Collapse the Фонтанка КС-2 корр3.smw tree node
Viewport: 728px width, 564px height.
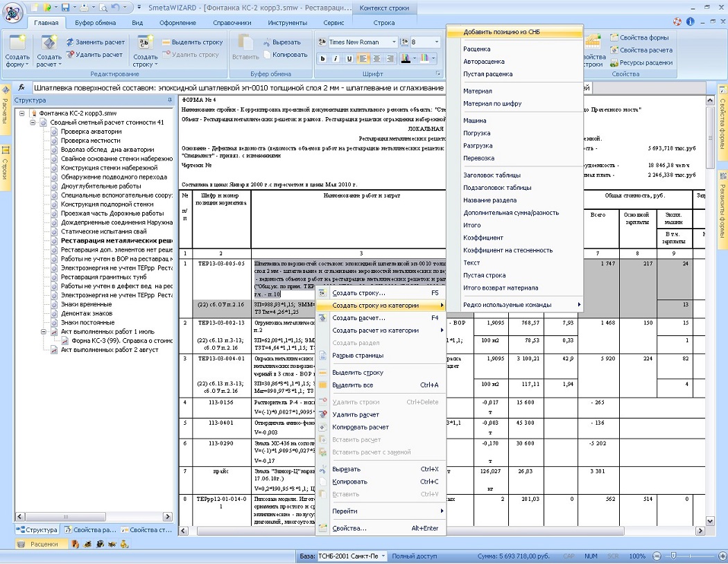point(21,113)
